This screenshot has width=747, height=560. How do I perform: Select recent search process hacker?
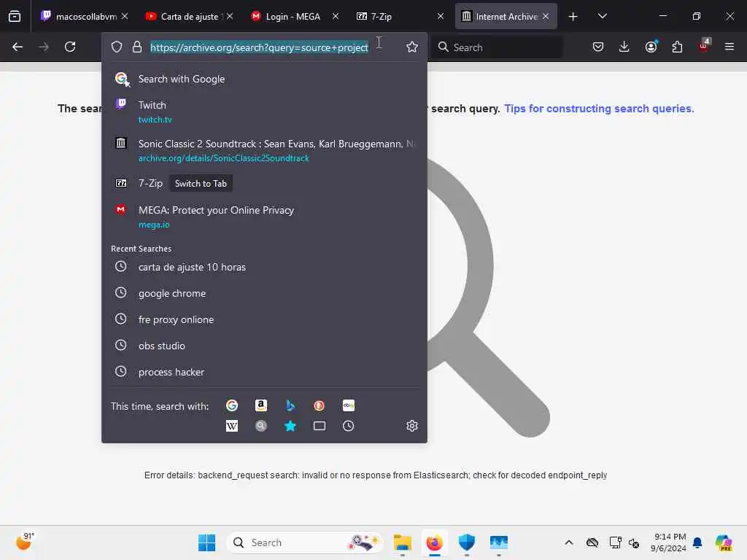click(x=264, y=372)
